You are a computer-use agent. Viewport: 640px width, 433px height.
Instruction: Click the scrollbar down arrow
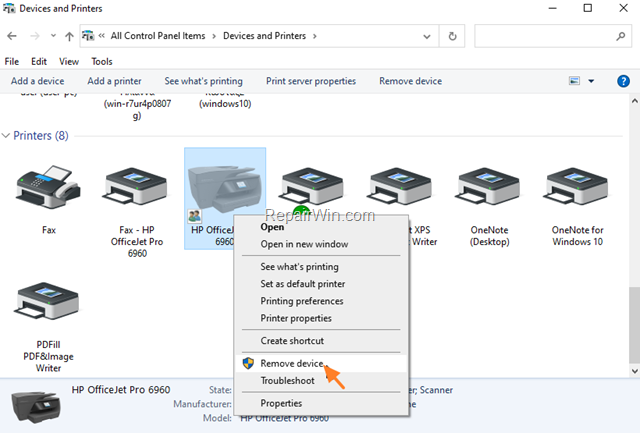[635, 371]
